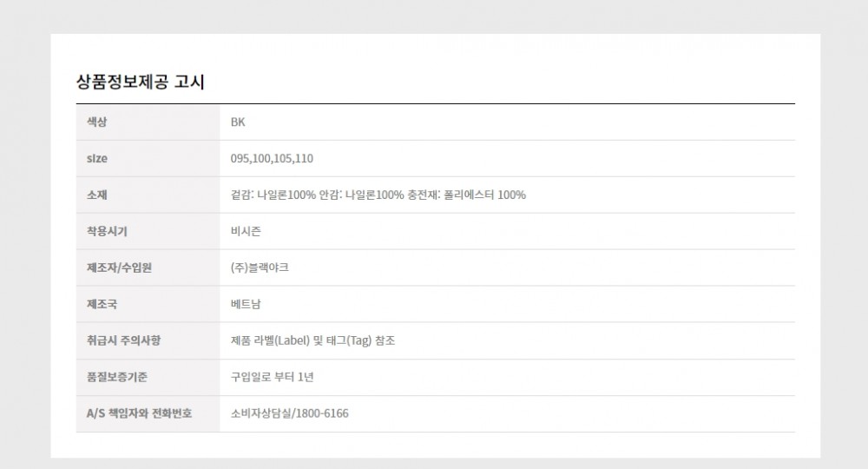This screenshot has height=469, width=868.
Task: Select the 제조국 row label
Action: pyautogui.click(x=102, y=304)
